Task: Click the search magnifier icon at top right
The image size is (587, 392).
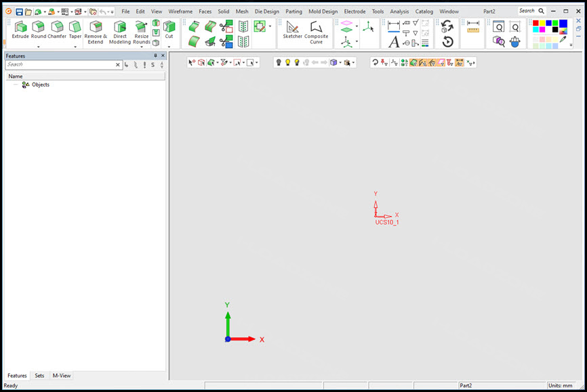Action: coord(542,12)
